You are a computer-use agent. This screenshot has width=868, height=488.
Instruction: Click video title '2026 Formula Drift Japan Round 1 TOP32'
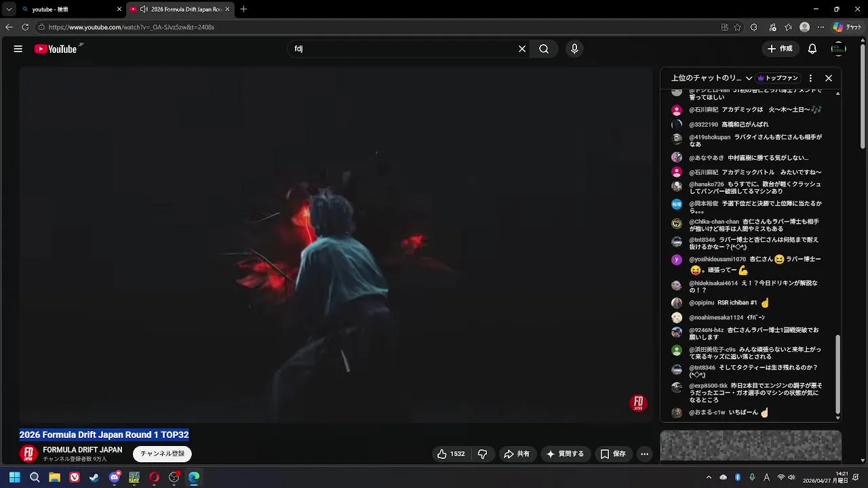104,435
